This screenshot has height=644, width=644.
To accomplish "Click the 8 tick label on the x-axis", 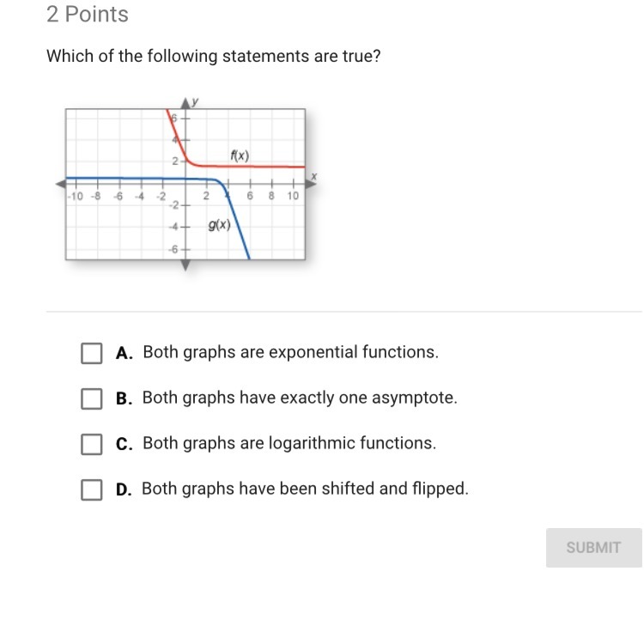I will coord(271,196).
